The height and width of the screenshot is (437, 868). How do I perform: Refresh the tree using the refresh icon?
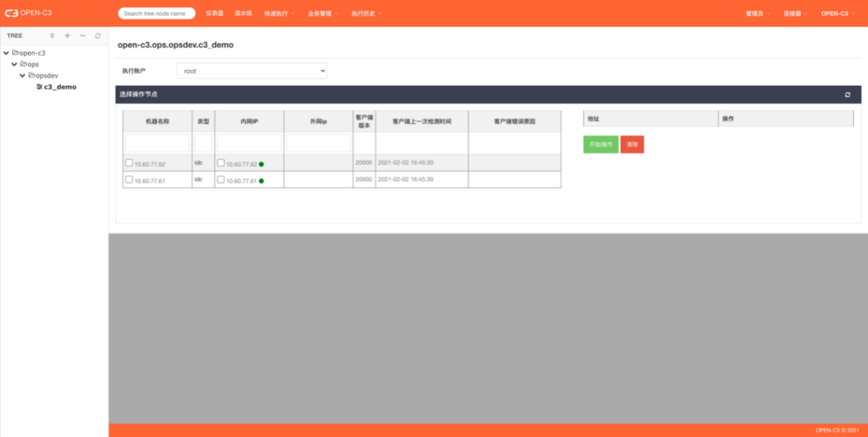pyautogui.click(x=98, y=36)
